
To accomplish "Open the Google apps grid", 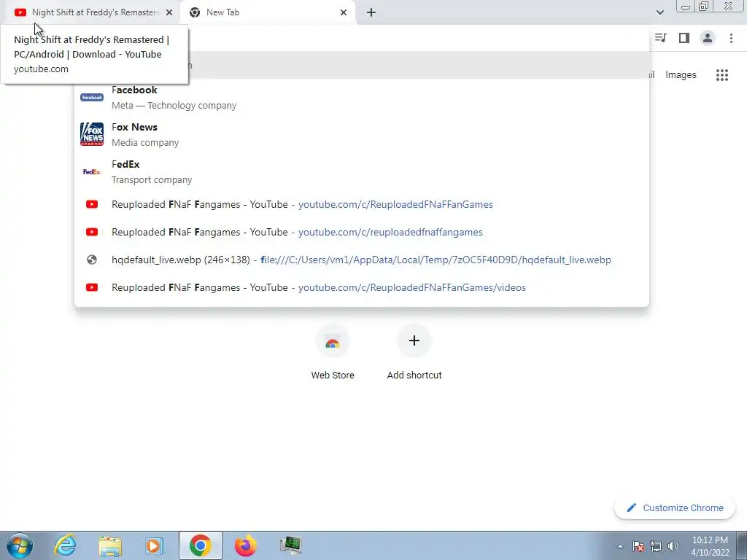I will (721, 75).
